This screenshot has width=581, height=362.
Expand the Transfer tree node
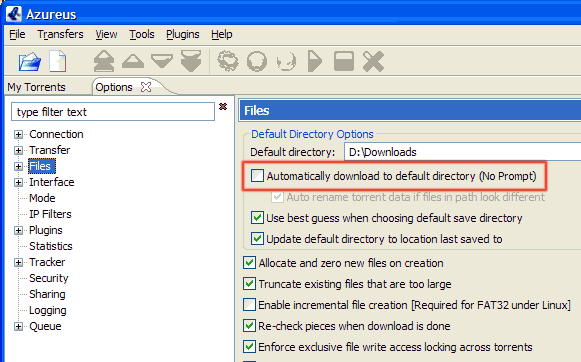coord(18,150)
